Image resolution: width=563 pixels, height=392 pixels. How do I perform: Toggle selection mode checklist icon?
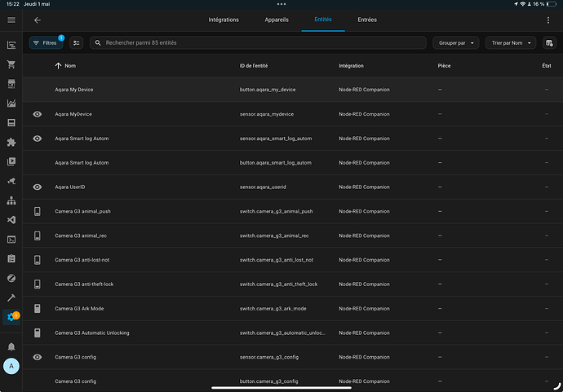coord(77,42)
